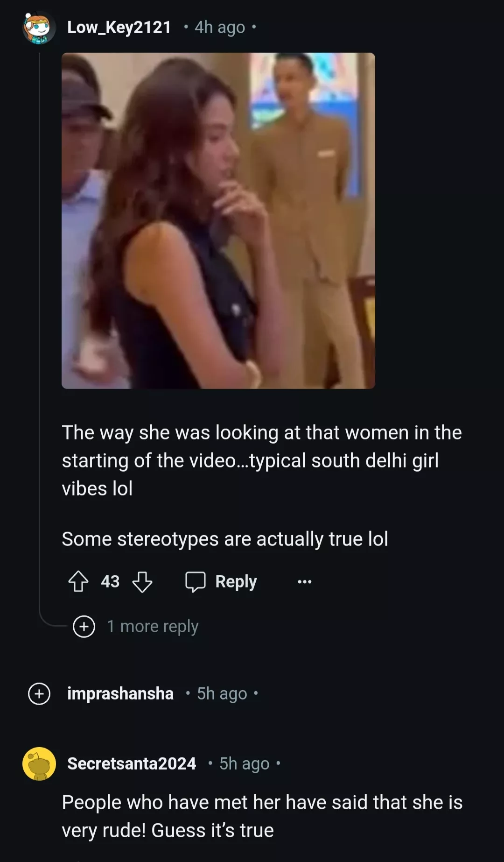The height and width of the screenshot is (862, 504).
Task: Click Secretsanta2024's "5h ago" timestamp
Action: [x=245, y=764]
